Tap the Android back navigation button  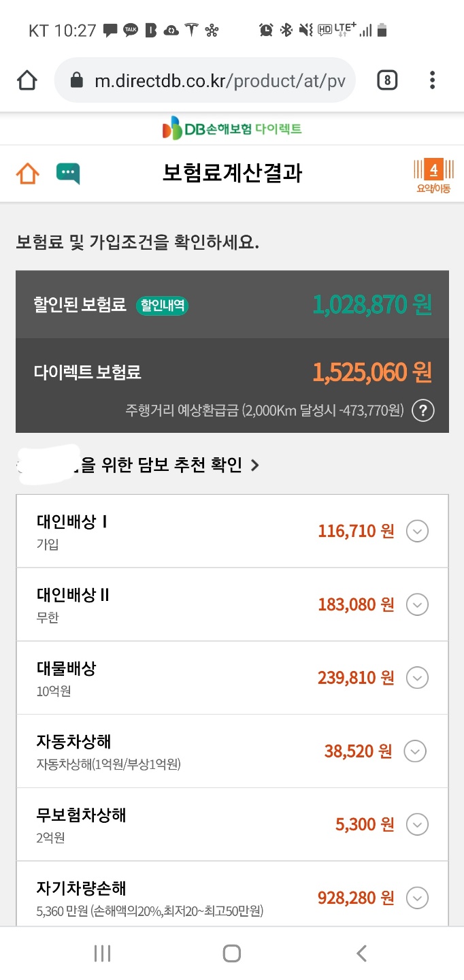[361, 953]
